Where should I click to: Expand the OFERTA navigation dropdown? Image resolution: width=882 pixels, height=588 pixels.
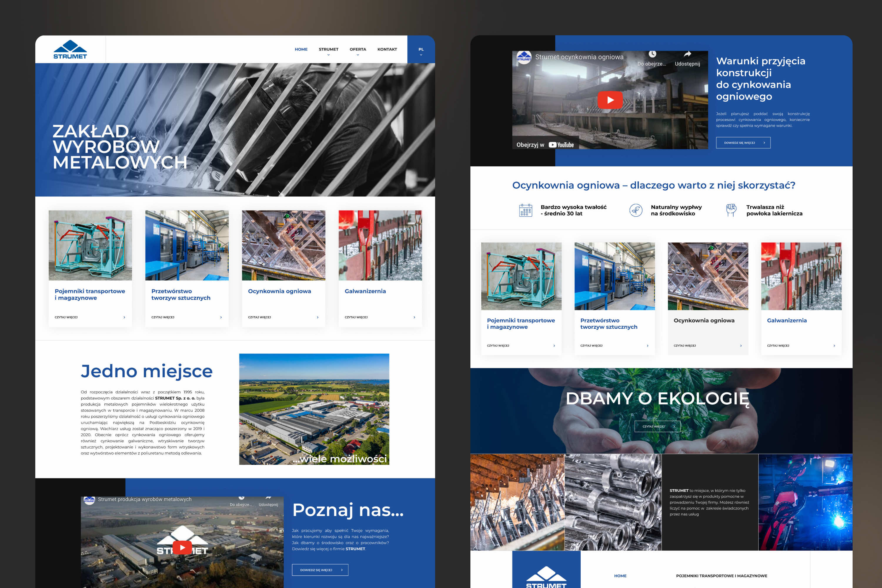coord(358,51)
